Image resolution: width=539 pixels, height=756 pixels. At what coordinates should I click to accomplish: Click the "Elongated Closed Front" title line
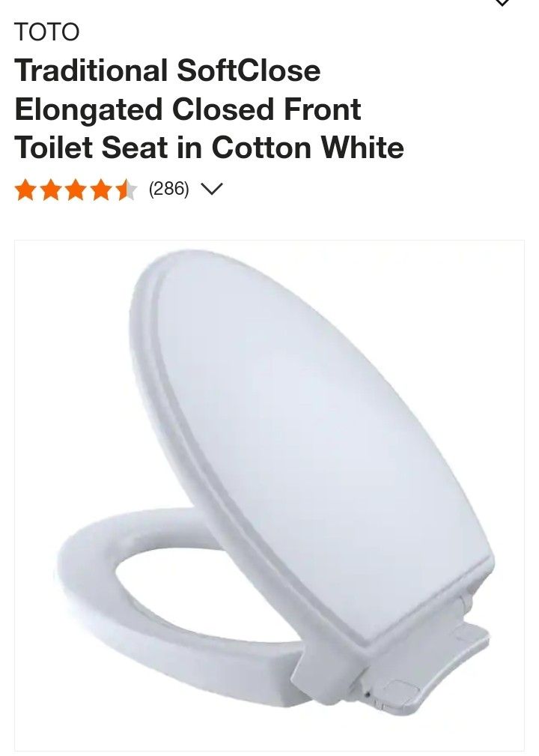pos(188,109)
